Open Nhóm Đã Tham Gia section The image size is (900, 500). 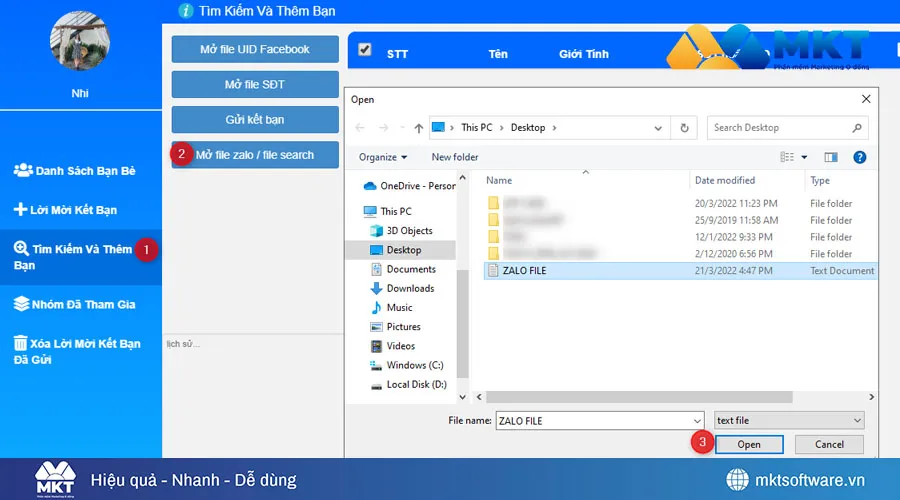[x=75, y=304]
